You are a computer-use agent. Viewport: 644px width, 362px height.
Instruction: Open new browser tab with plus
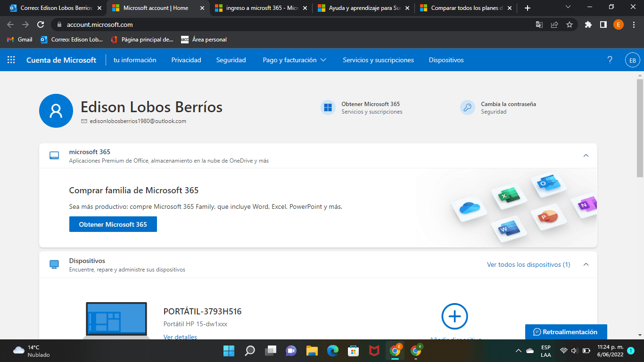pos(528,8)
